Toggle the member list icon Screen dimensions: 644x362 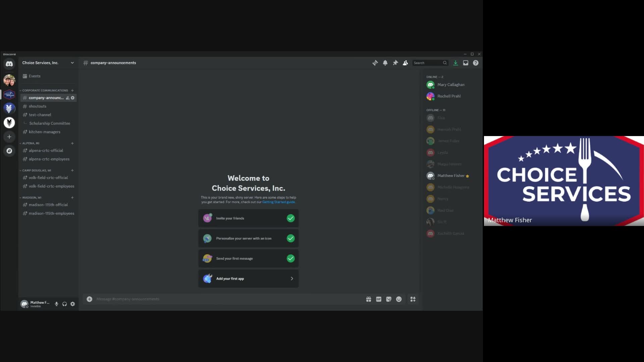click(406, 63)
